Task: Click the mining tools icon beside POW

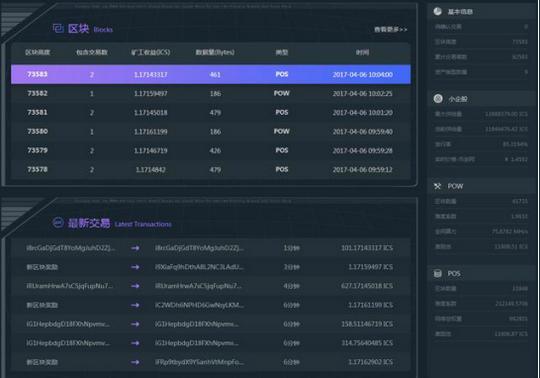Action: (437, 186)
